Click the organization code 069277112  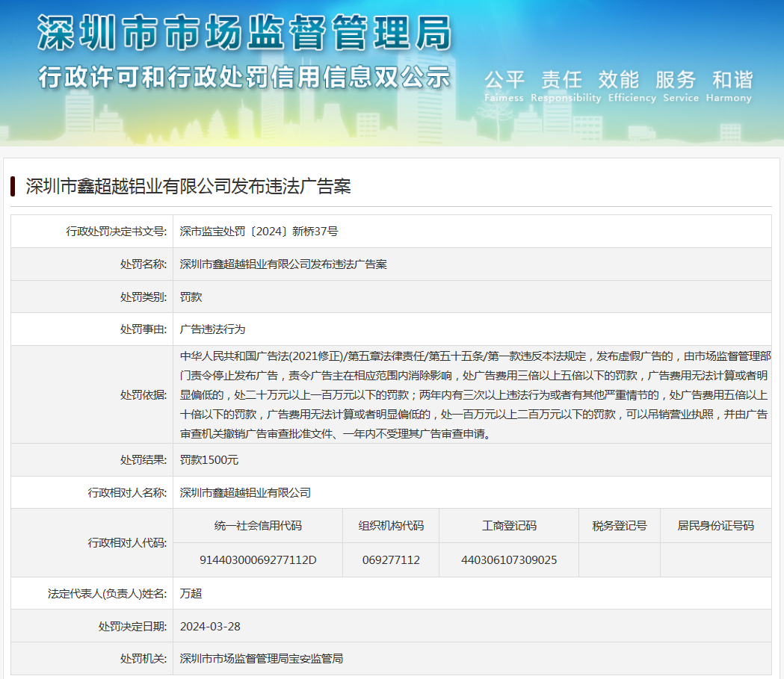click(391, 560)
